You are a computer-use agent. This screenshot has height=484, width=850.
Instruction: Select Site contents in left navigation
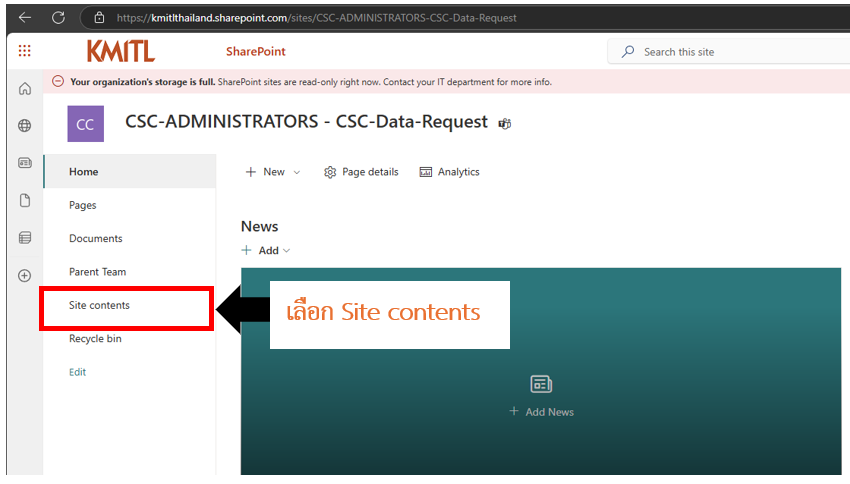tap(99, 305)
